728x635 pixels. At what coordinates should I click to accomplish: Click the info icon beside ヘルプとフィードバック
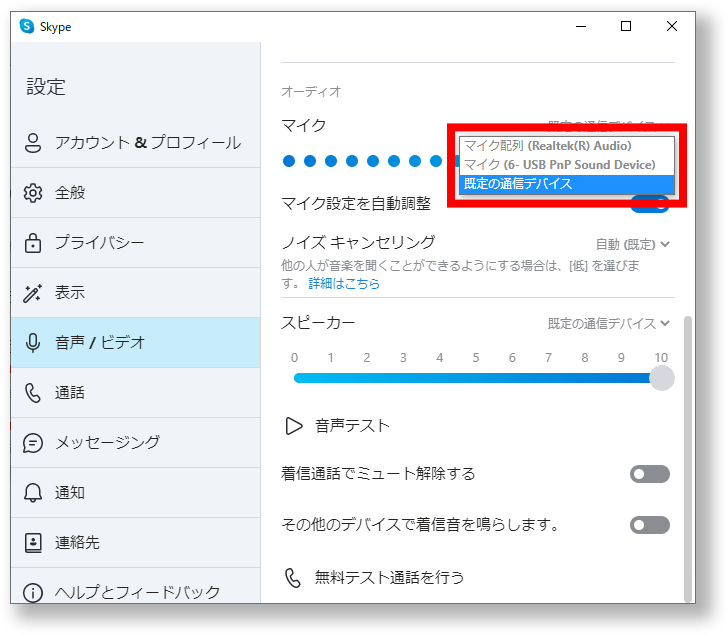(32, 593)
